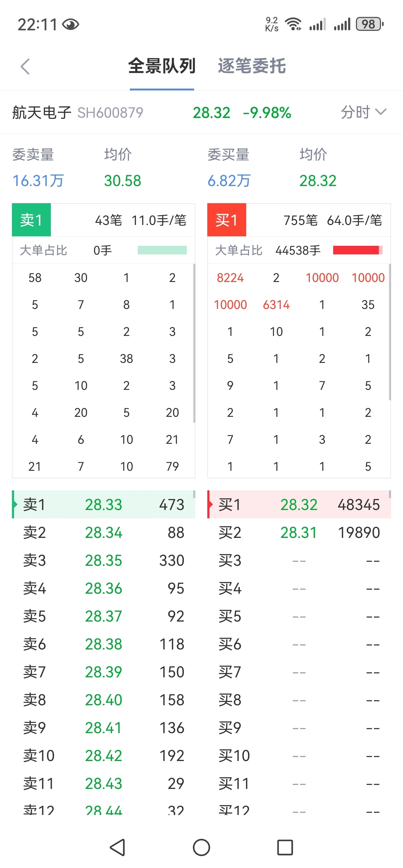Open recent apps square button
403x868 pixels.
pos(285,847)
